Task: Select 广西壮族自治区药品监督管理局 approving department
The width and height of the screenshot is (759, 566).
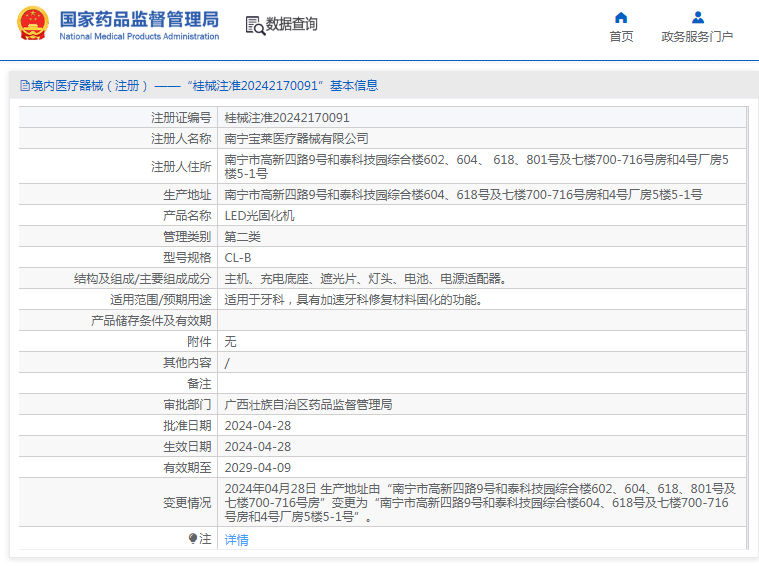Action: point(308,405)
